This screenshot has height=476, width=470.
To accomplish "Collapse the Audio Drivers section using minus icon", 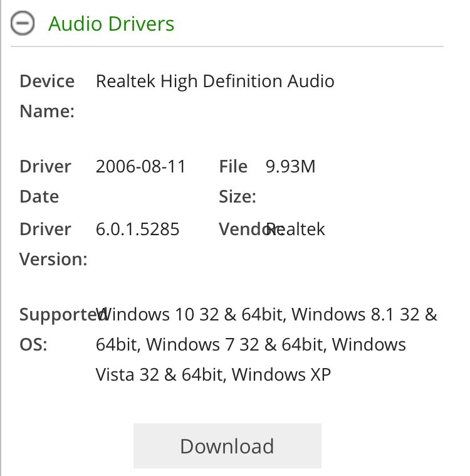I will [23, 24].
